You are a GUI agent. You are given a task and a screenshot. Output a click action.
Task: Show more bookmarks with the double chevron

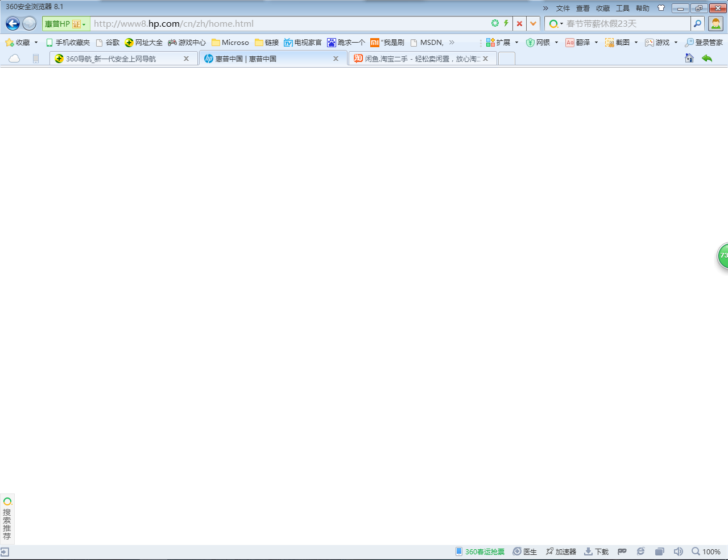[x=452, y=43]
